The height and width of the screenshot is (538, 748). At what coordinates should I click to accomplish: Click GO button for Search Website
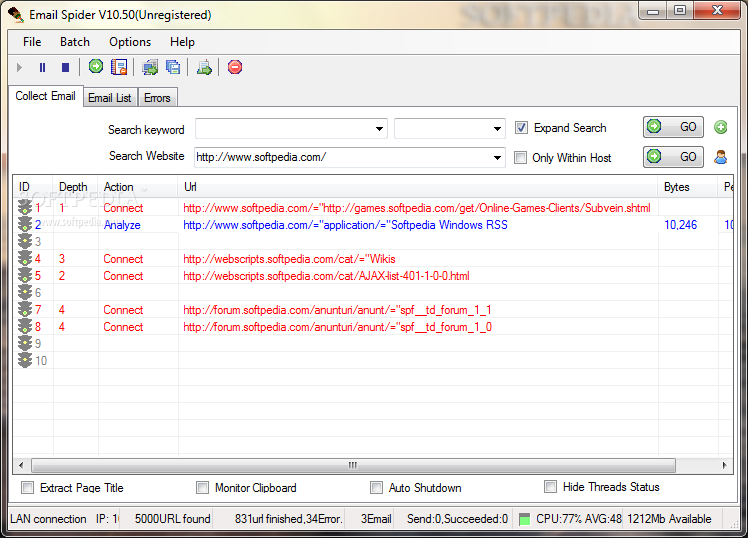click(x=673, y=157)
